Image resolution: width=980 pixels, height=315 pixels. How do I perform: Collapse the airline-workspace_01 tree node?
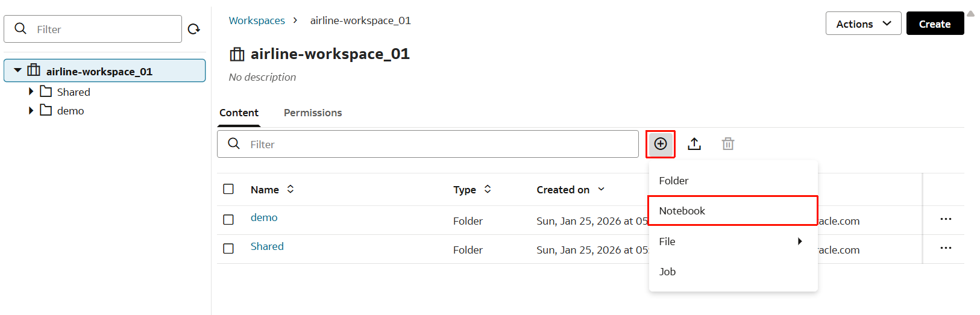click(18, 70)
